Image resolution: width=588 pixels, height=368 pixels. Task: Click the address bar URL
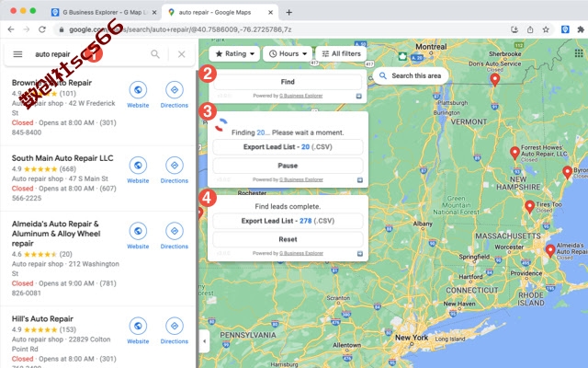coord(180,29)
